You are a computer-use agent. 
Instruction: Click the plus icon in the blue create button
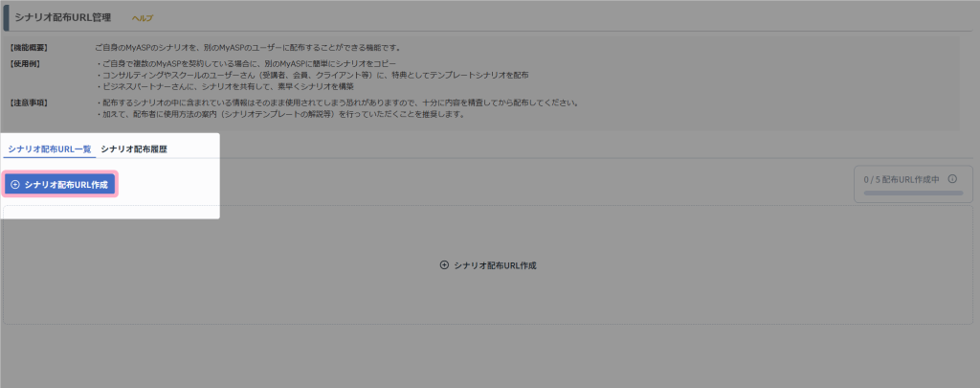click(x=14, y=184)
